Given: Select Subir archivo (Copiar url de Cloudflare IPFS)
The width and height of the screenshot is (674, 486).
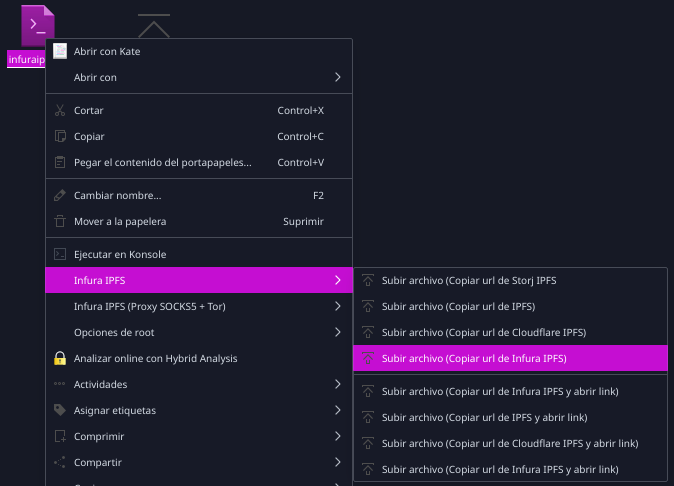Looking at the screenshot, I should pyautogui.click(x=510, y=333).
